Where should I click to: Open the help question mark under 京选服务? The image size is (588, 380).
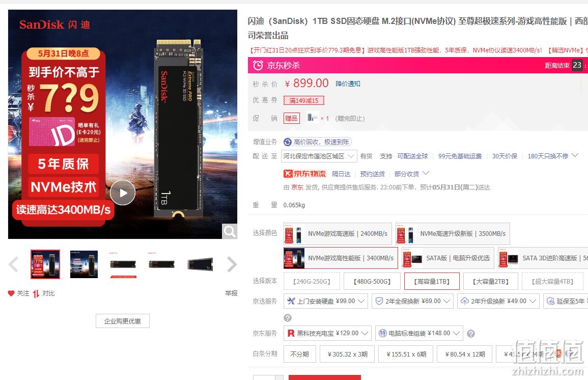[288, 318]
